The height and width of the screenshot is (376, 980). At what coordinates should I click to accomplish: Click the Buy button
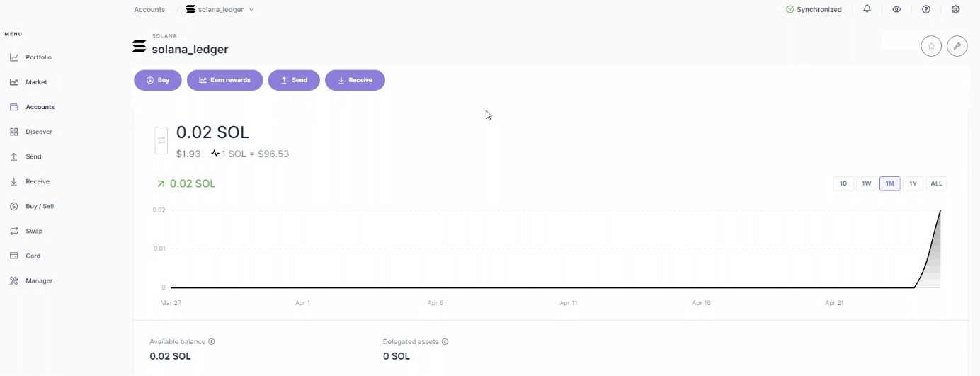click(x=157, y=80)
